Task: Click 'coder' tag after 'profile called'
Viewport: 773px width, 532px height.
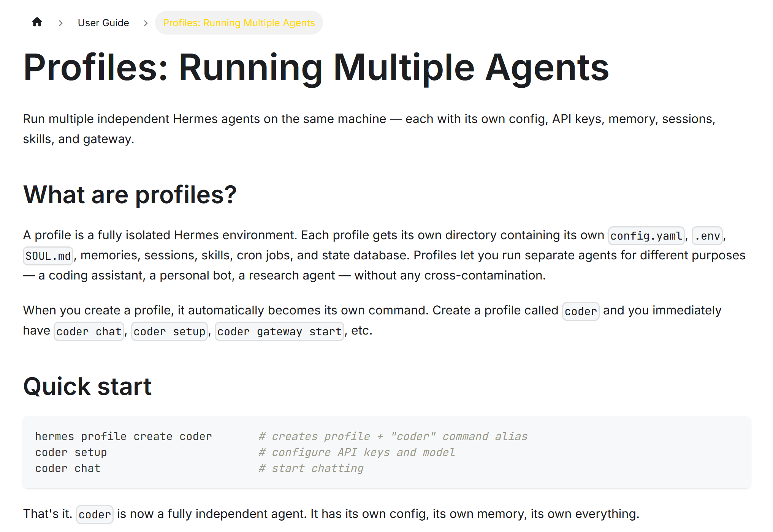Action: (580, 311)
